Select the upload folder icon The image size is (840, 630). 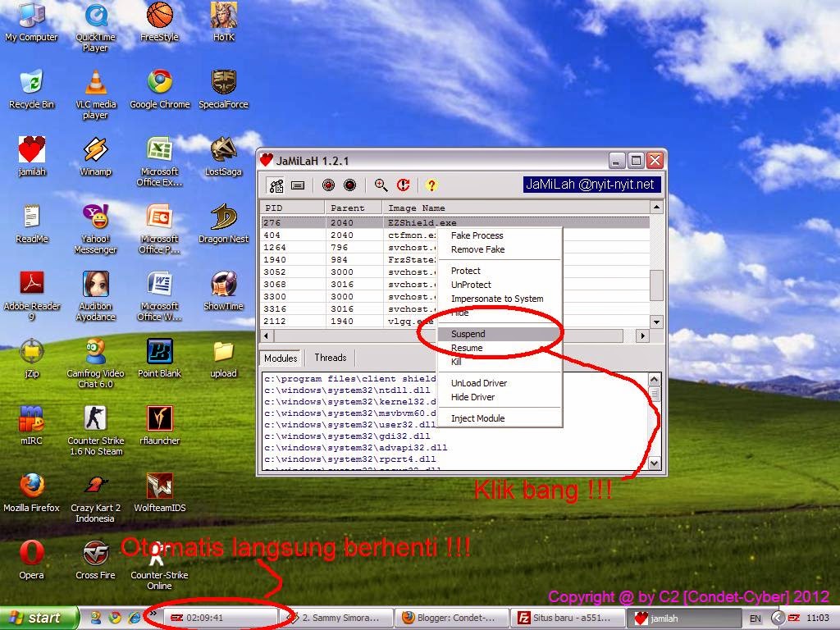(x=224, y=358)
